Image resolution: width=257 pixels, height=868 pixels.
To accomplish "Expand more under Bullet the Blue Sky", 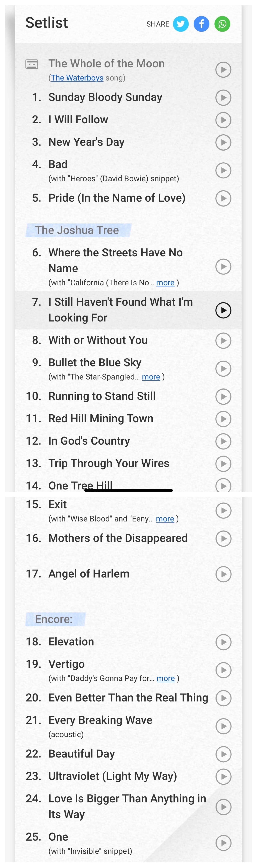I will tap(151, 377).
